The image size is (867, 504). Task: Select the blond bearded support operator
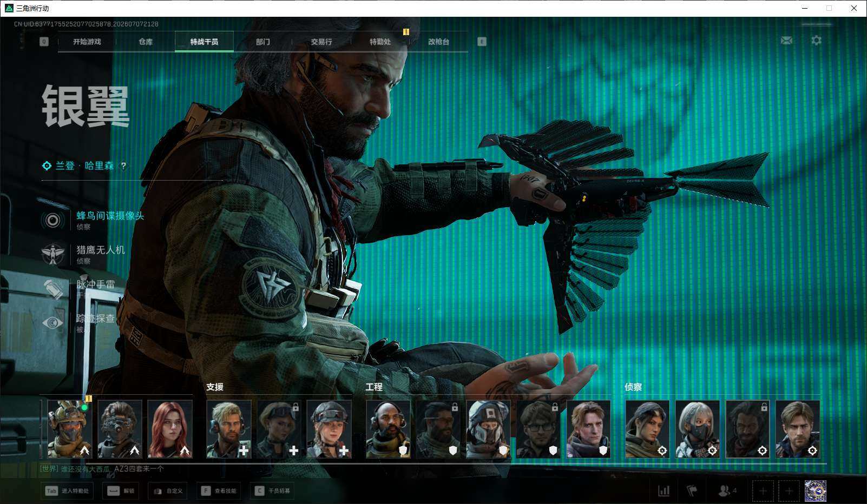coord(229,429)
